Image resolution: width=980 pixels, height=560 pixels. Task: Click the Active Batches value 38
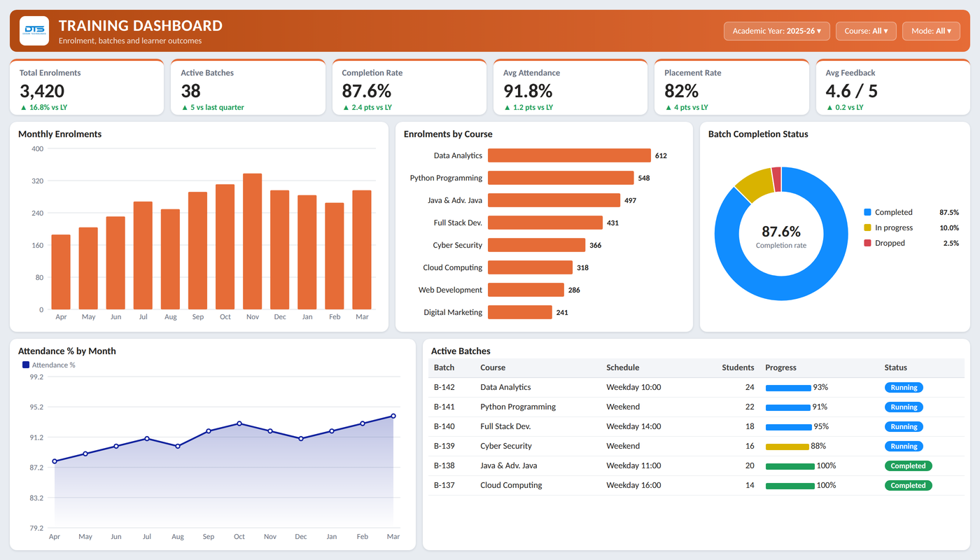tap(190, 91)
